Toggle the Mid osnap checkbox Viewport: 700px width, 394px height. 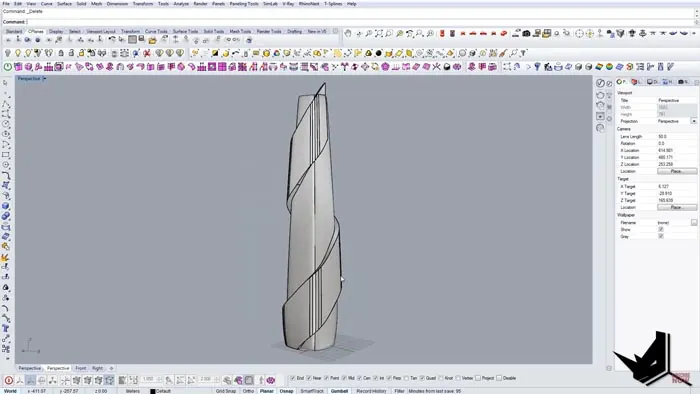pos(344,378)
